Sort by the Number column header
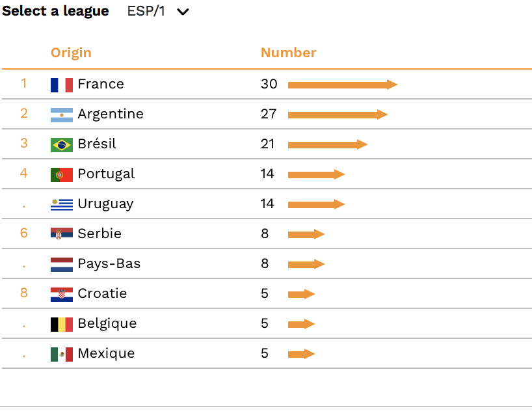 (288, 53)
